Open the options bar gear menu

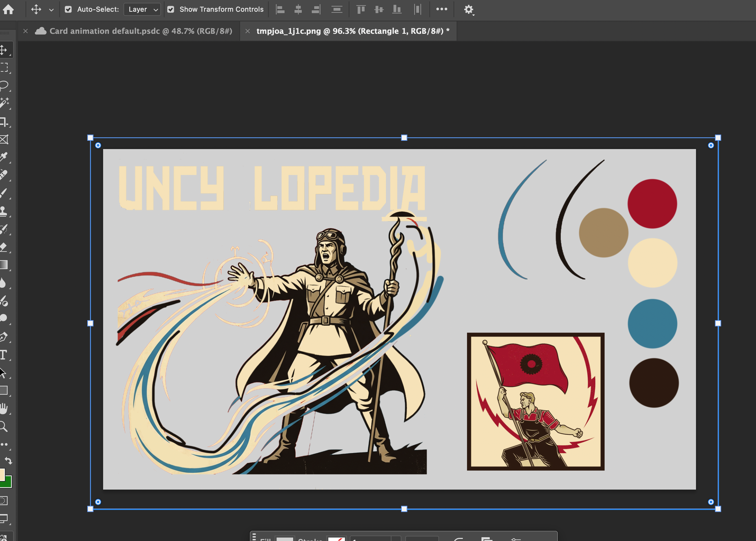click(468, 9)
